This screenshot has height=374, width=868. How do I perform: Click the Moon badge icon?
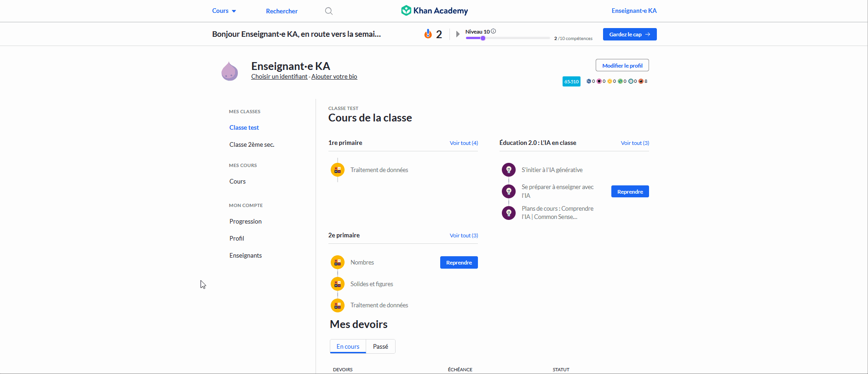(631, 81)
